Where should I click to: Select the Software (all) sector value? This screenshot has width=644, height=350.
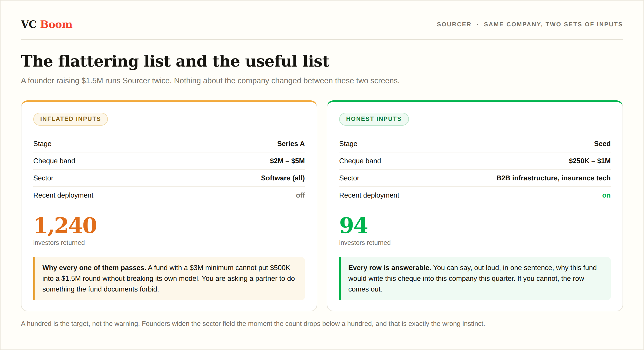click(283, 178)
